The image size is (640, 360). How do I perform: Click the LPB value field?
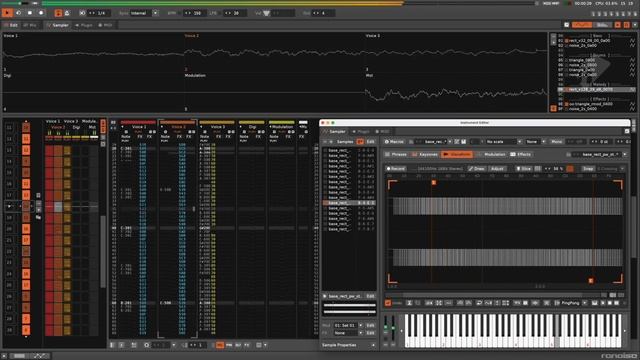236,13
